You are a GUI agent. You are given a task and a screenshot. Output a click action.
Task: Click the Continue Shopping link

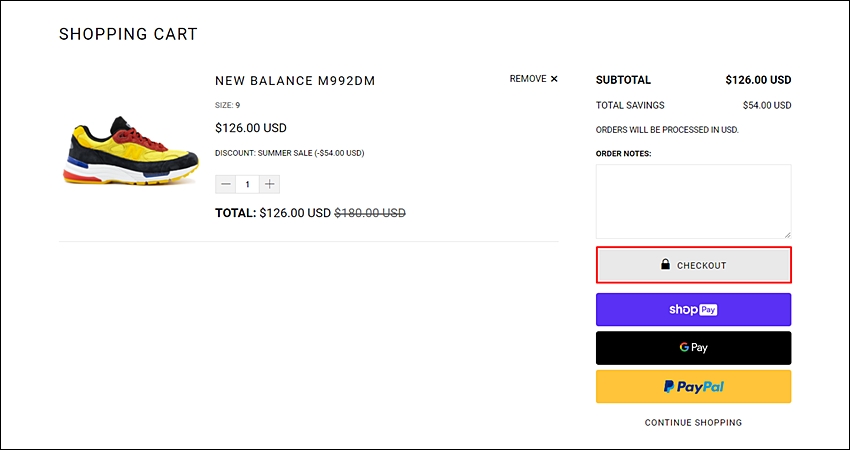click(x=693, y=422)
